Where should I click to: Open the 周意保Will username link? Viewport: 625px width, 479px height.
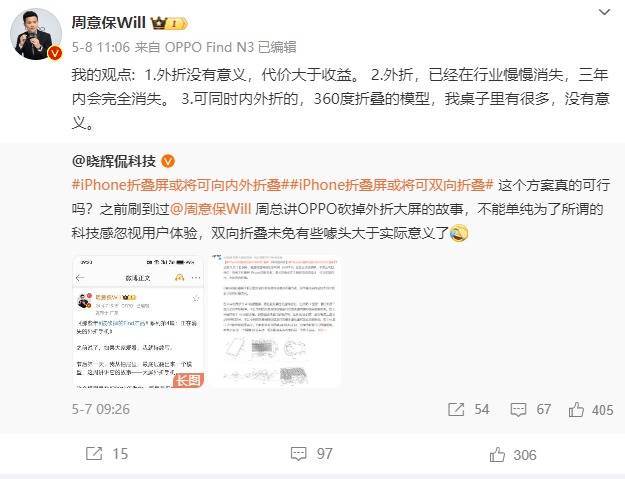[x=108, y=22]
